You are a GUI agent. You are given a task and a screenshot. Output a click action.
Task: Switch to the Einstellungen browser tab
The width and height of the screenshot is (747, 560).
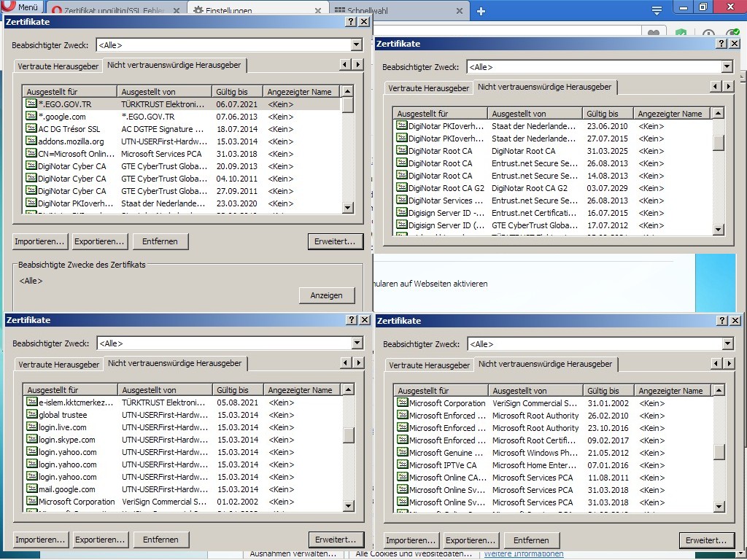[258, 10]
